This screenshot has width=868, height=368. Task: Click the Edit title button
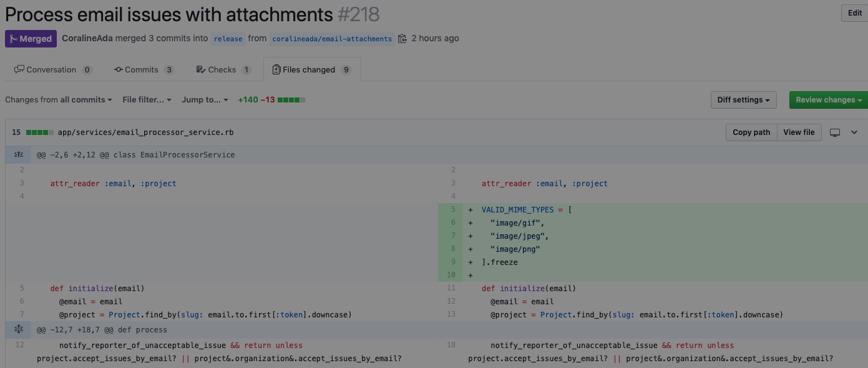854,13
